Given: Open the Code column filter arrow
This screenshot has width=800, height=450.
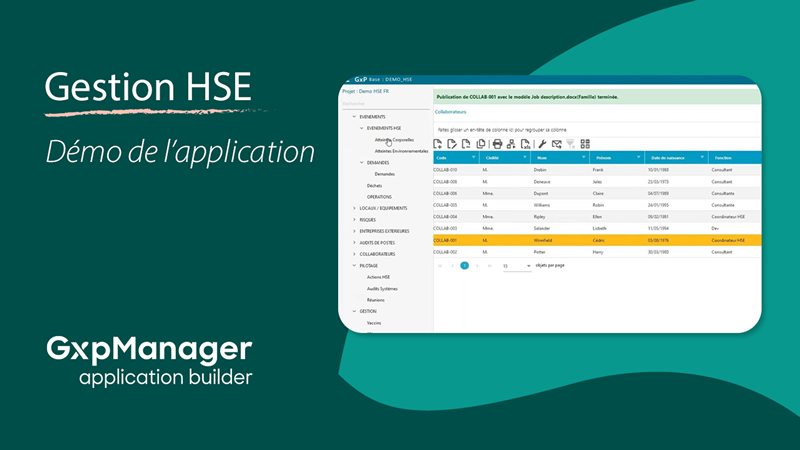Looking at the screenshot, I should [473, 157].
